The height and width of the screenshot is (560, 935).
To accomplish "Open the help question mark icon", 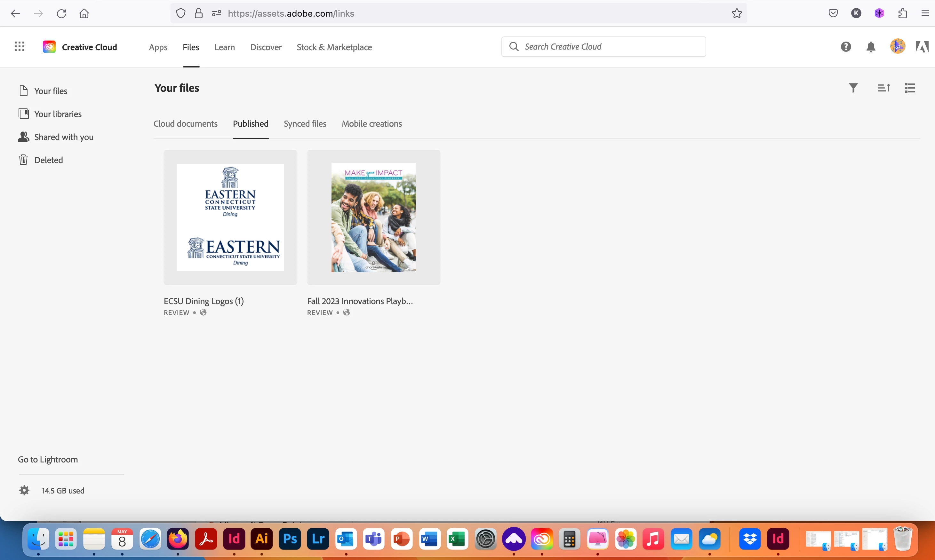I will (845, 47).
